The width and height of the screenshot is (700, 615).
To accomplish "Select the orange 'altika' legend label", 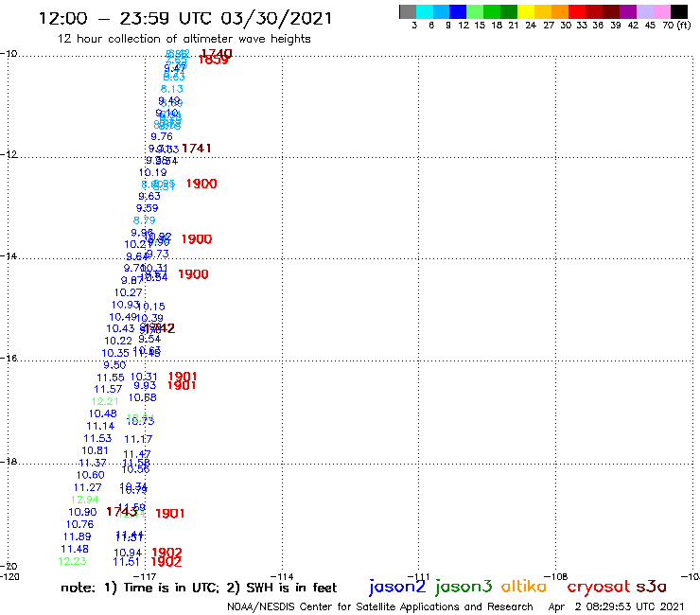I will tap(524, 586).
